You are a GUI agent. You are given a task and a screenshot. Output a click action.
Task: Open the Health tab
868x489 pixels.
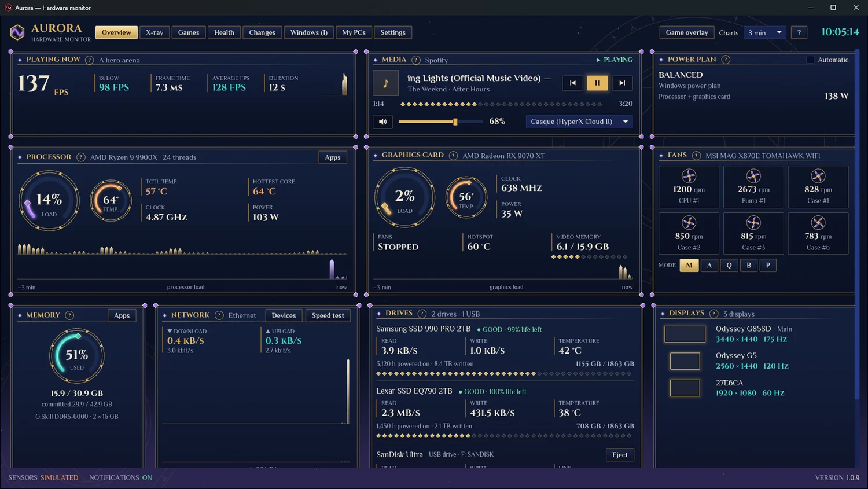224,32
